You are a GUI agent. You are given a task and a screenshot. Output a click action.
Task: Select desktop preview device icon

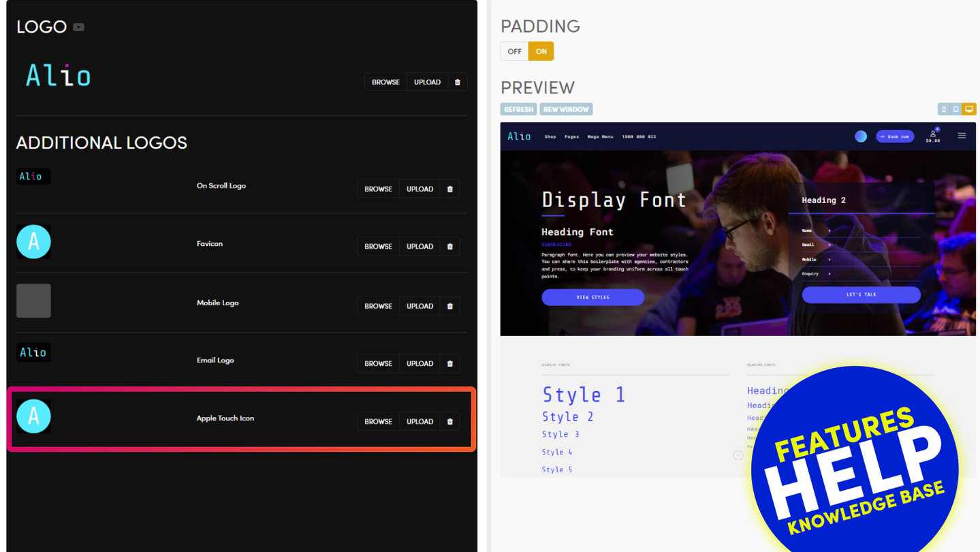coord(969,109)
